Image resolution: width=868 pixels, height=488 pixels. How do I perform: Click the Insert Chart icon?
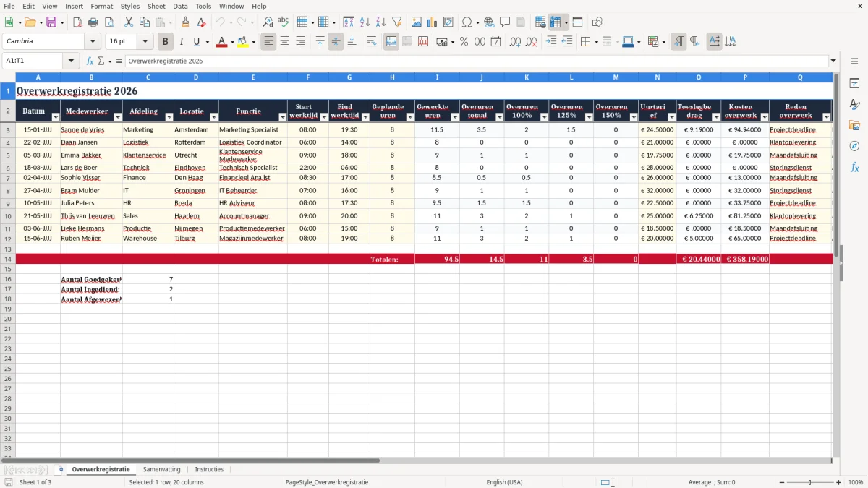tap(433, 22)
